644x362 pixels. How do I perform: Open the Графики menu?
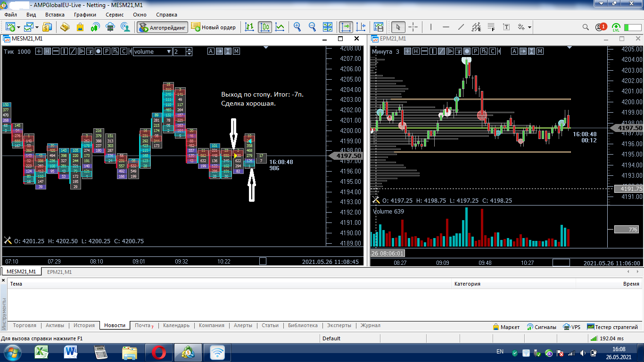tap(85, 15)
